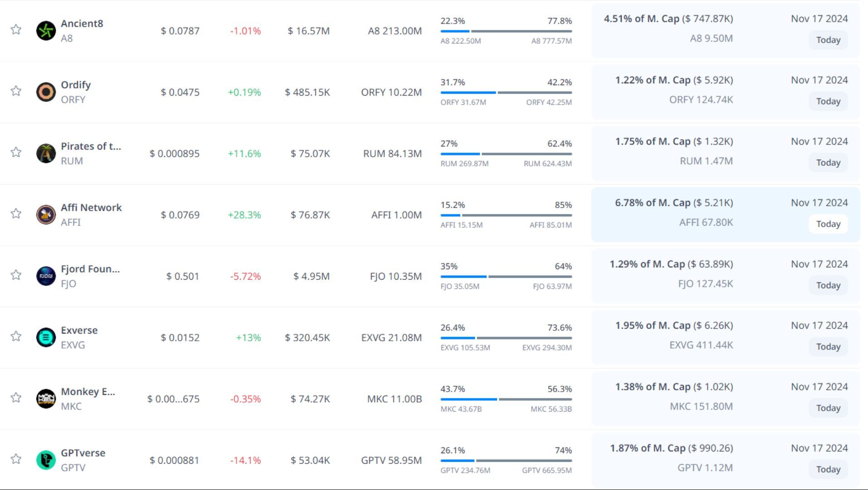
Task: Click the Ordify token logo icon
Action: point(46,92)
